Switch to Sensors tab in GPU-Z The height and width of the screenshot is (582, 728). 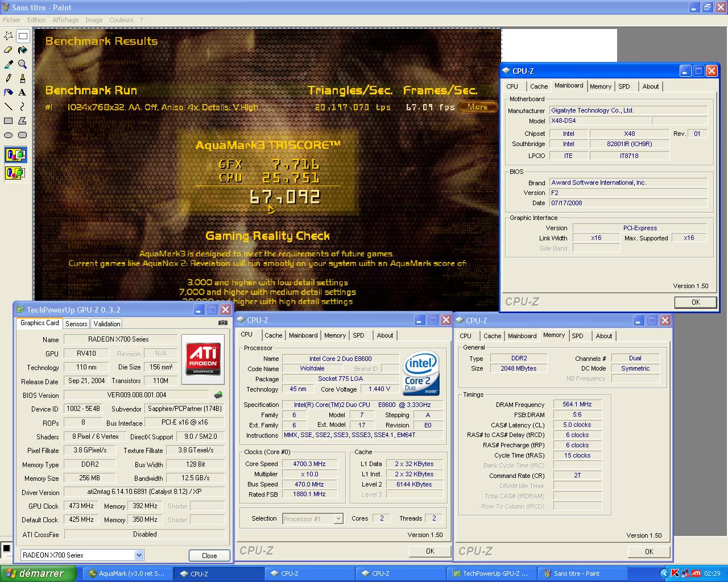76,323
